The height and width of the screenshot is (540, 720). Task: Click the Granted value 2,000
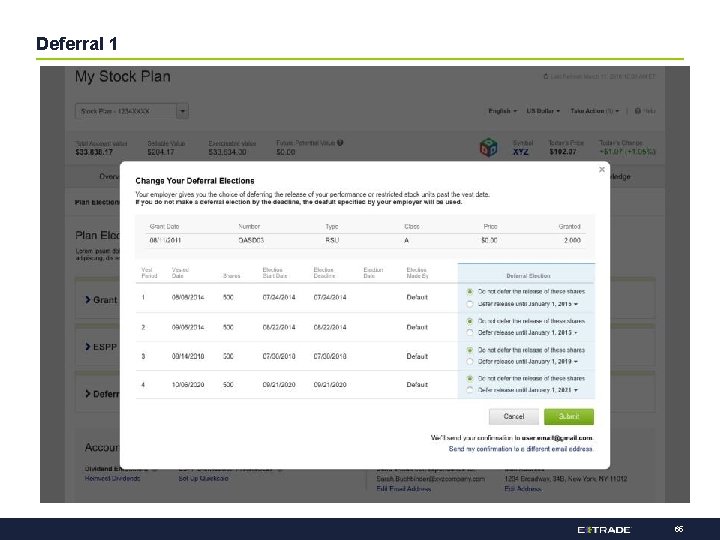point(572,240)
